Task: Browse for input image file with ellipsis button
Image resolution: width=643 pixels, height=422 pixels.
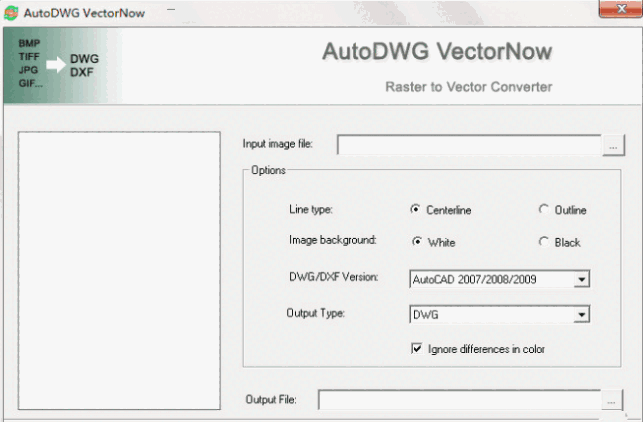Action: [x=613, y=146]
